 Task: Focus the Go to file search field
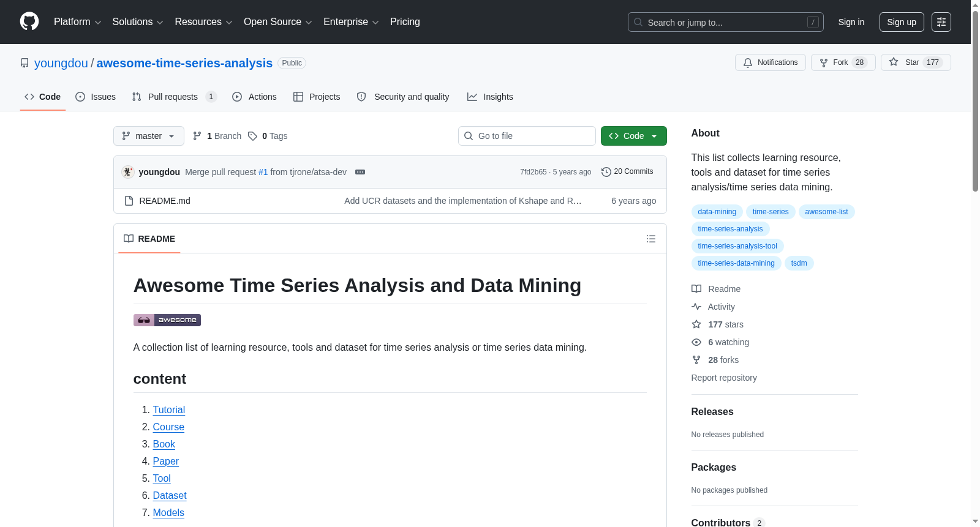(x=527, y=136)
